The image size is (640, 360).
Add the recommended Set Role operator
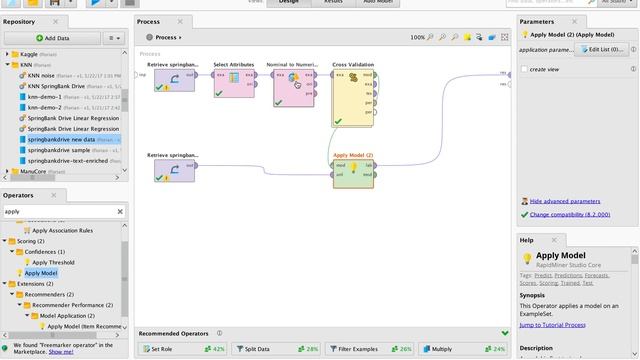(x=183, y=349)
